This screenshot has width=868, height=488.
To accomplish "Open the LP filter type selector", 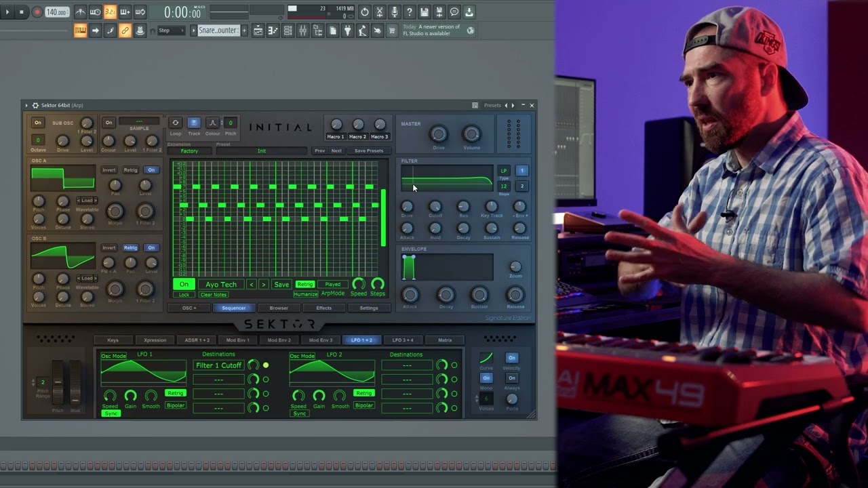I will [503, 171].
